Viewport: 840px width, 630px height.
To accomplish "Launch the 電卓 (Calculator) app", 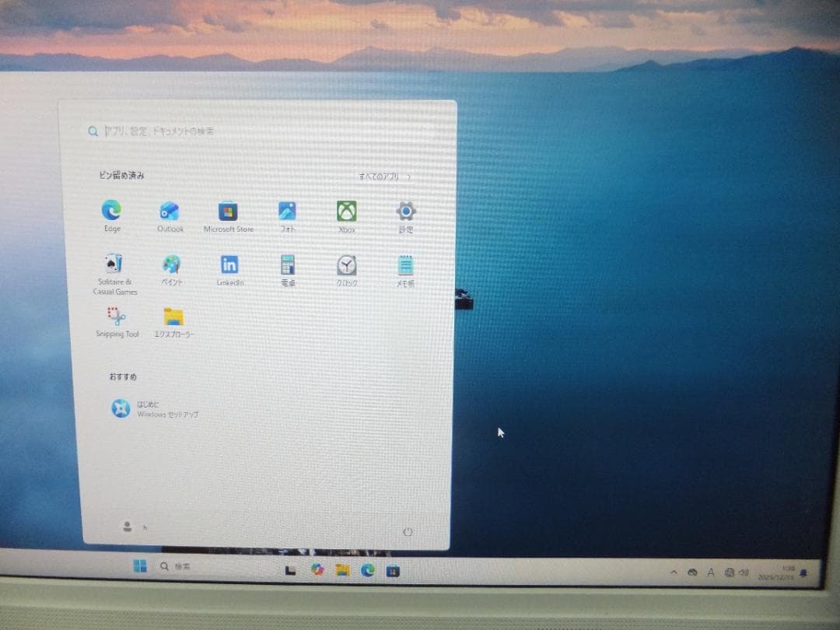I will click(287, 265).
